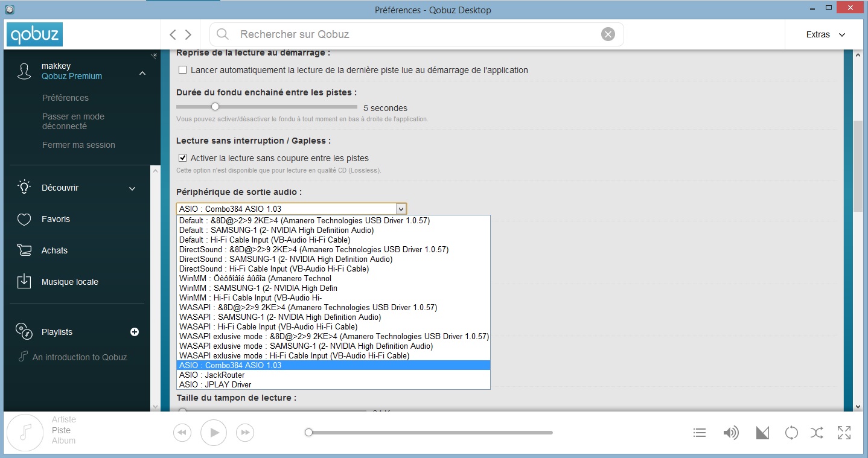
Task: Adjust the crossfade duration slider handle
Action: pyautogui.click(x=214, y=107)
